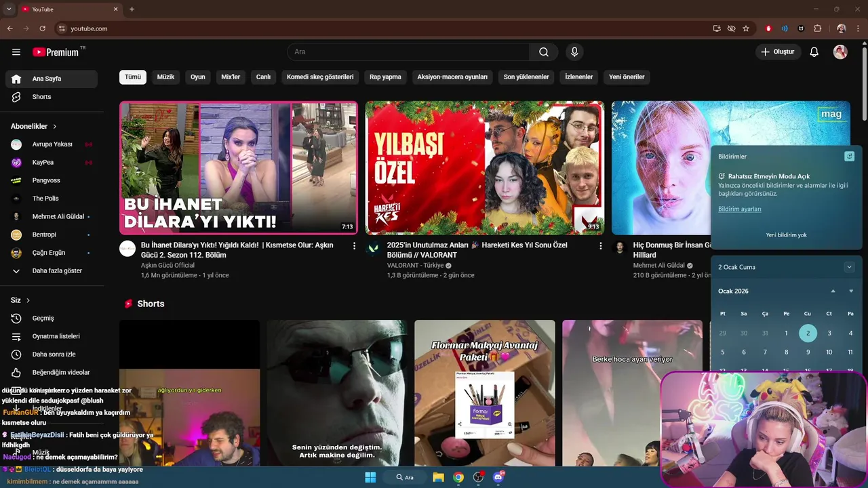The width and height of the screenshot is (868, 488).
Task: Open Chrome extensions puzzle icon
Action: [x=817, y=28]
